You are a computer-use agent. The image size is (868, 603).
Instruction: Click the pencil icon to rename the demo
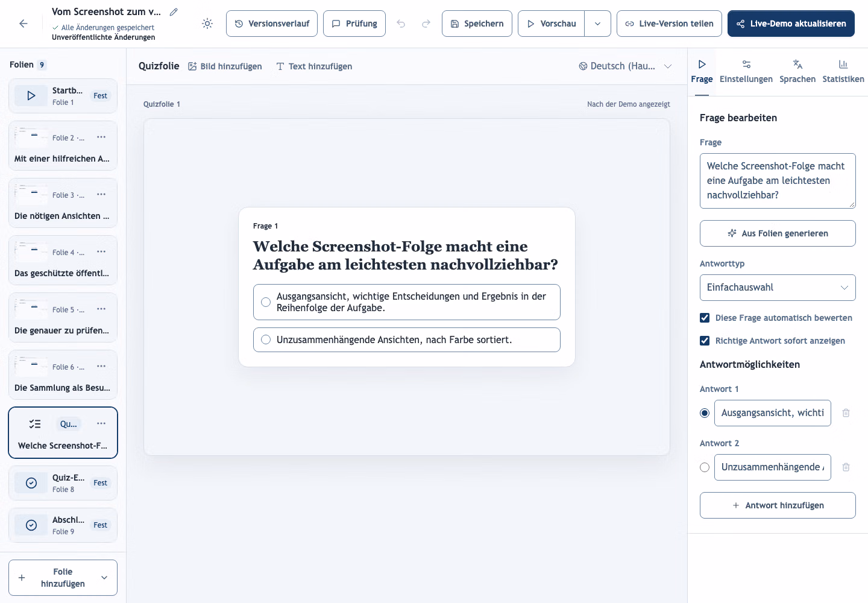pos(174,11)
